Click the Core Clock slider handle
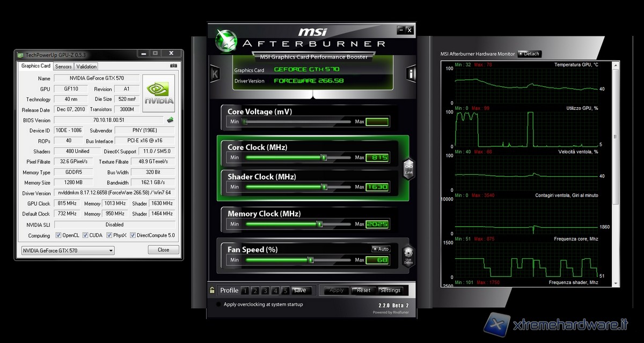644x343 pixels. pyautogui.click(x=324, y=158)
